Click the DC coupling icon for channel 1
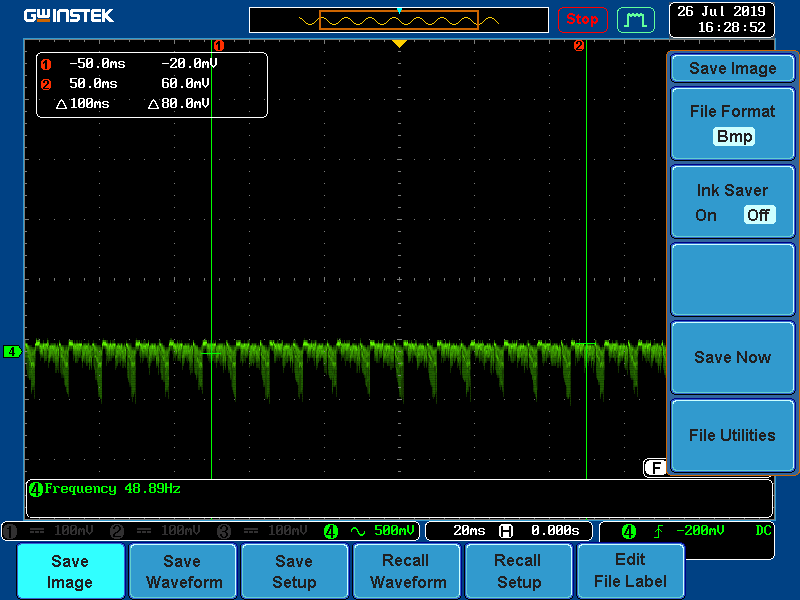Screen dimensions: 800x600 pyautogui.click(x=37, y=531)
